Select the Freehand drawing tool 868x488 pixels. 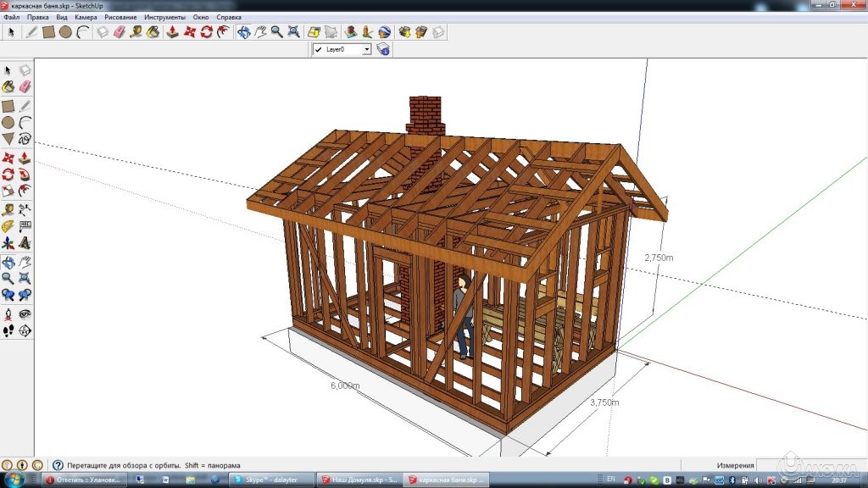click(25, 139)
